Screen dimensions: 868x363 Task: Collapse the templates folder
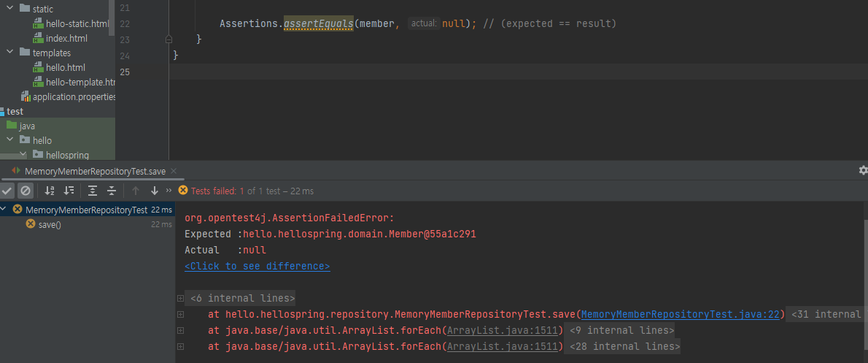9,52
